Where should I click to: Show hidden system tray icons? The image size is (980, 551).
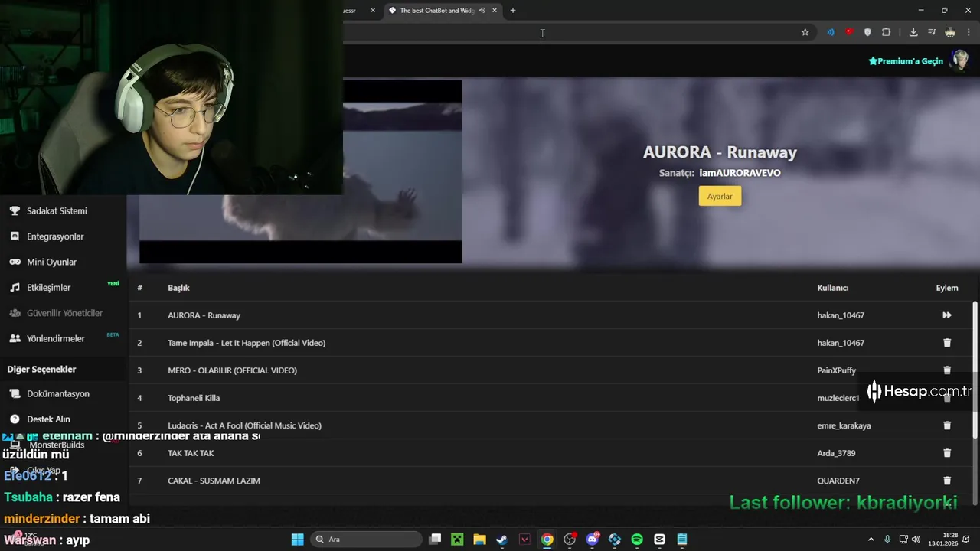[871, 540]
